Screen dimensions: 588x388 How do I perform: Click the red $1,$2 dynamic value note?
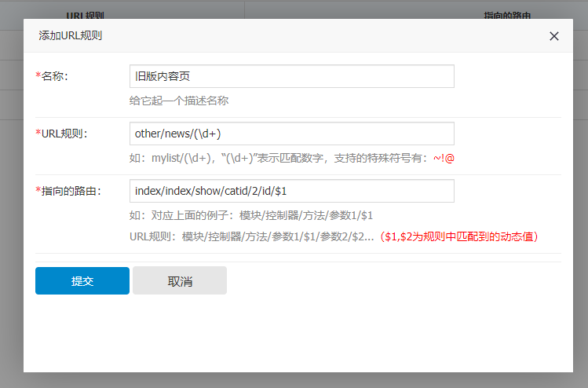tap(458, 236)
